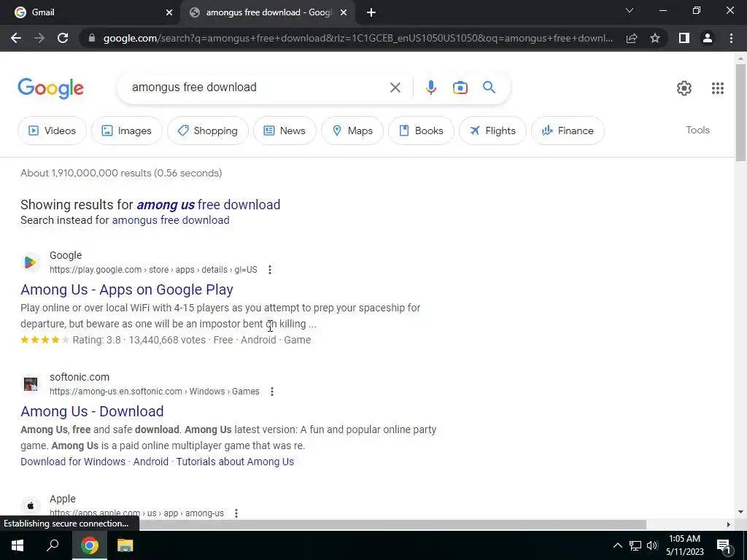The image size is (747, 560).
Task: Close the Gmail tab
Action: 169,12
